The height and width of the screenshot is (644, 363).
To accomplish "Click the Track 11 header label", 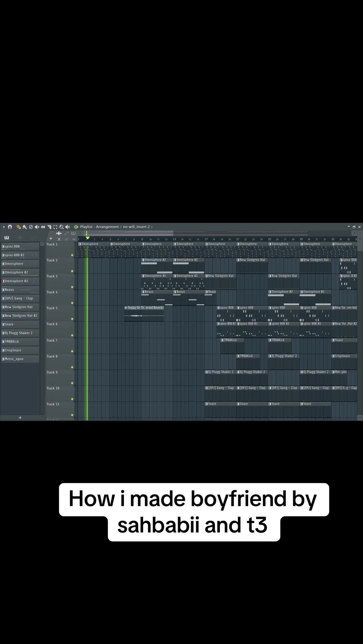I will (53, 404).
